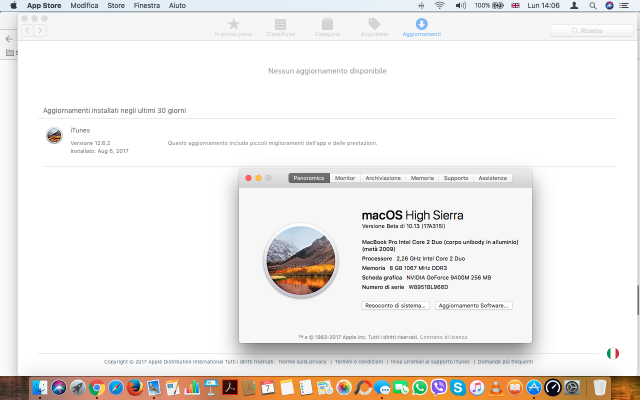The image size is (640, 400).
Task: Go back with App Store back arrow
Action: (x=27, y=31)
